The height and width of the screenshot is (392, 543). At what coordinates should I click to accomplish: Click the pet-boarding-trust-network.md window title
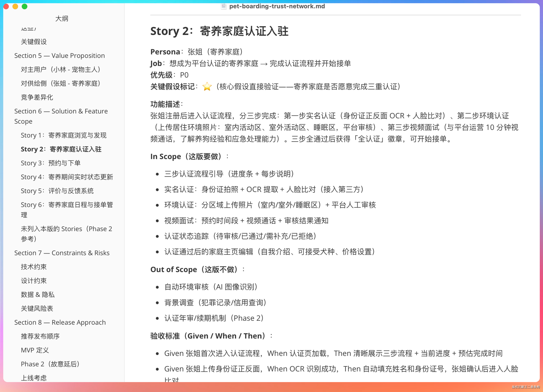(277, 6)
